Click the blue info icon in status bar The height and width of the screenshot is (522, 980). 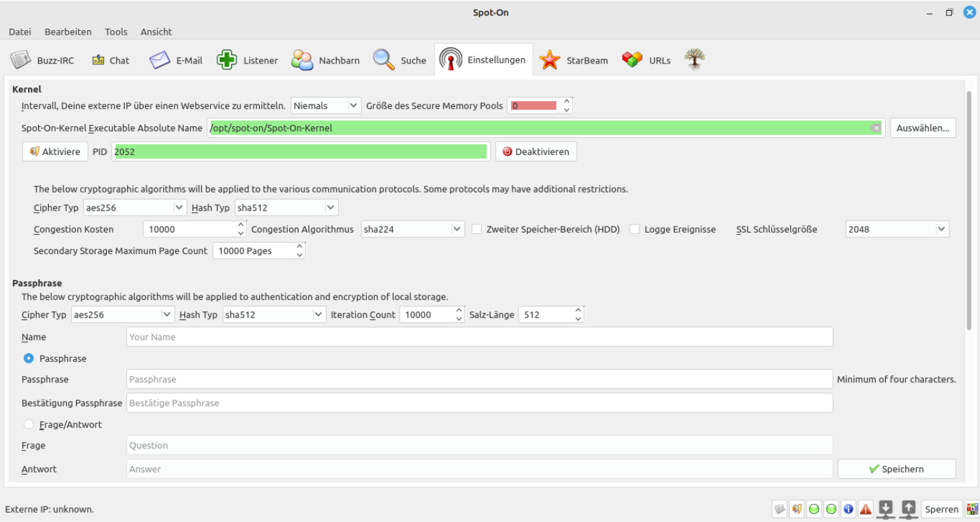click(x=848, y=509)
